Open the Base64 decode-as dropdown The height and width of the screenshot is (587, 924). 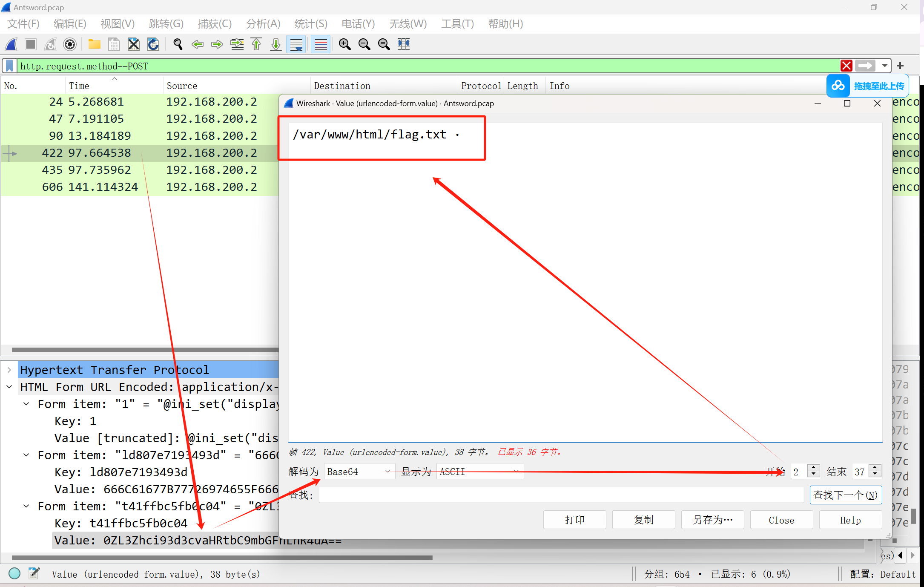[359, 472]
